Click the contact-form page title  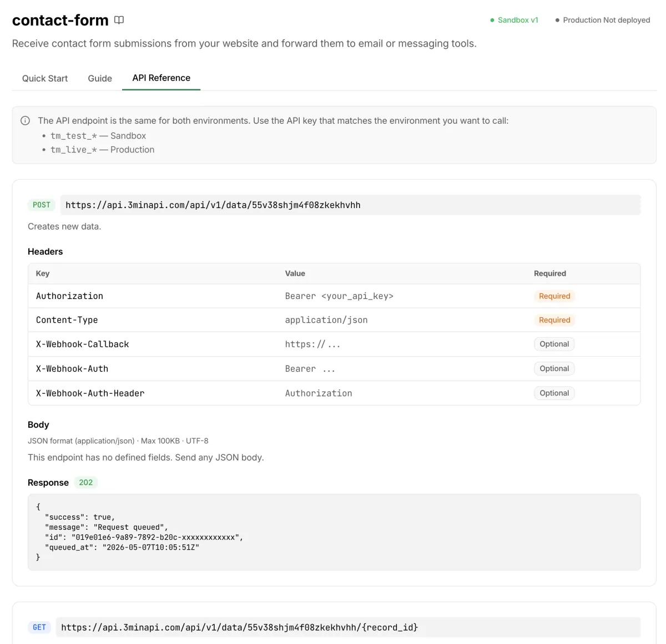coord(60,20)
